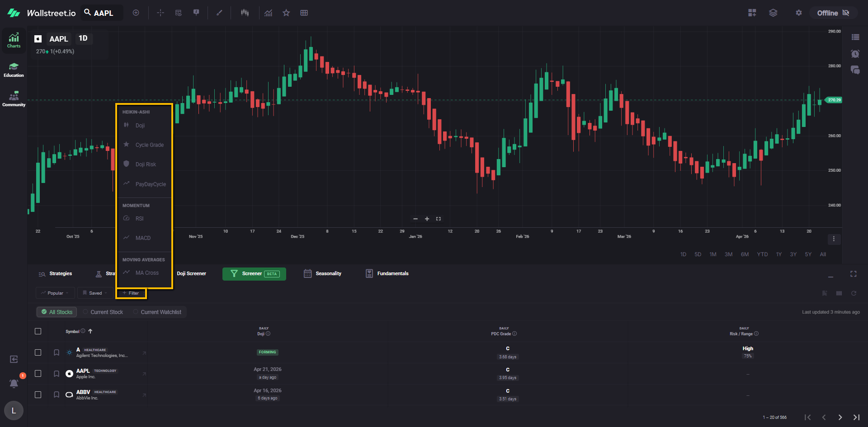The image size is (868, 427).
Task: Click the star favorites icon in toolbar
Action: click(x=286, y=13)
